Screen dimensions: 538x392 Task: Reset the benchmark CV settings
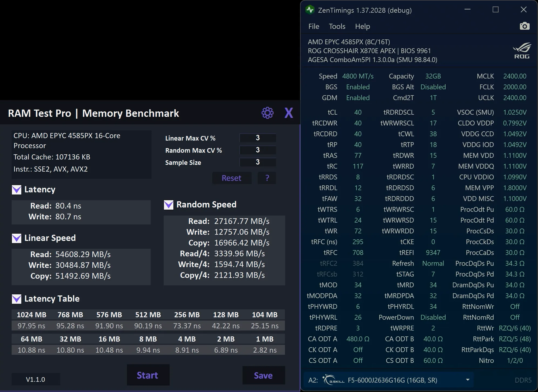pyautogui.click(x=232, y=178)
